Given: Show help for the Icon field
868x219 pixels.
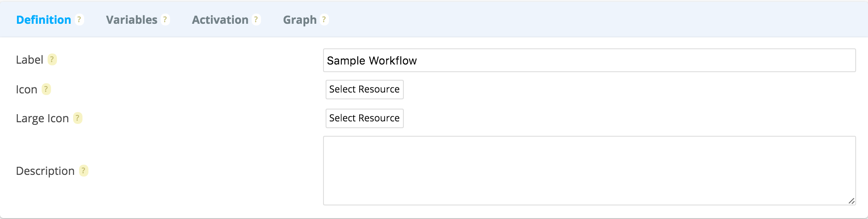Looking at the screenshot, I should click(x=46, y=89).
